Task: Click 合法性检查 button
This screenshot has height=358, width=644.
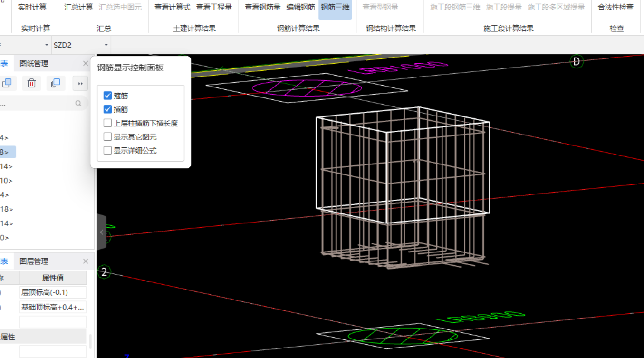Action: pyautogui.click(x=616, y=7)
